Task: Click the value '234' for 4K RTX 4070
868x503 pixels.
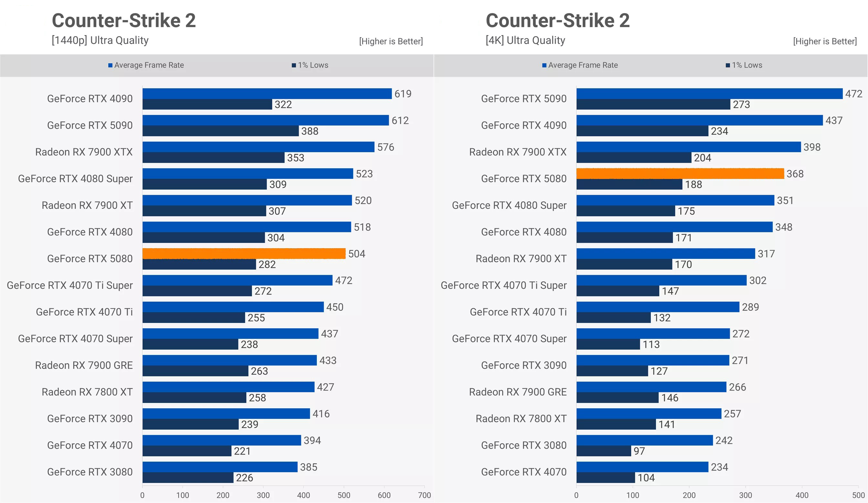Action: 720,467
